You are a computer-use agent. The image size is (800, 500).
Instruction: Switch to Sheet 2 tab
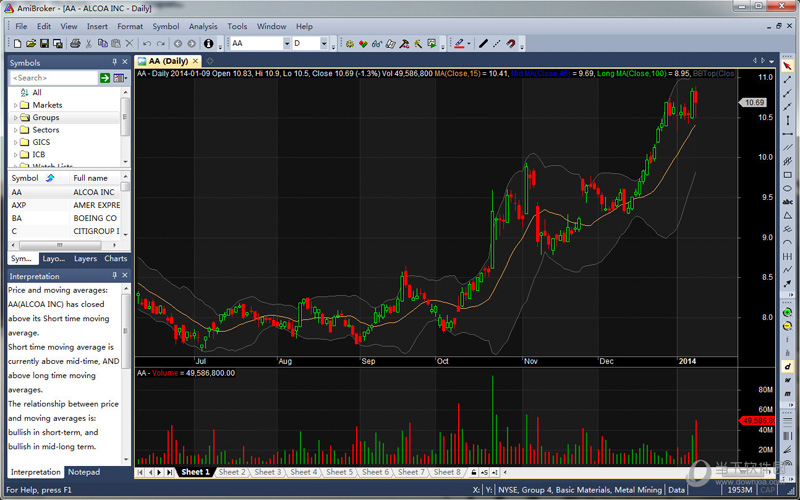[232, 472]
